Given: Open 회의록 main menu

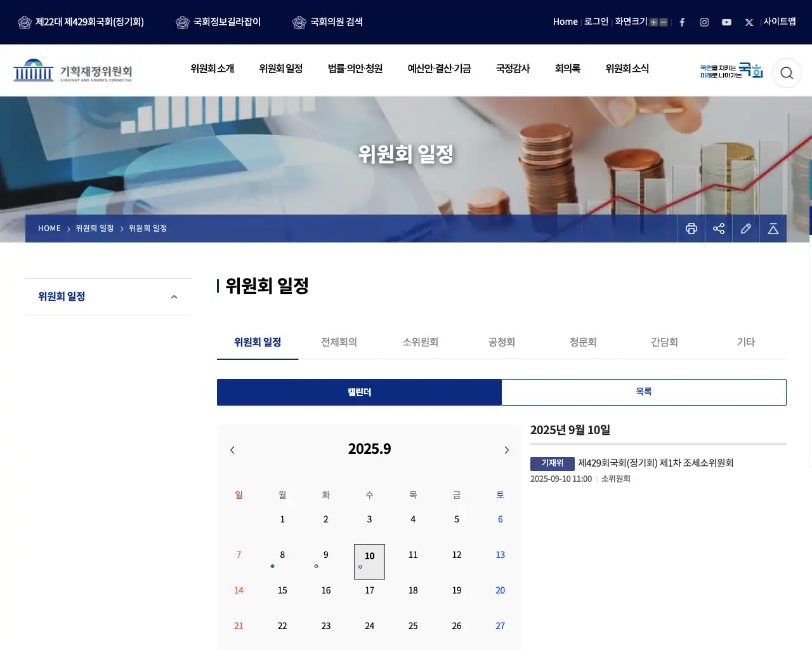Looking at the screenshot, I should pos(567,69).
